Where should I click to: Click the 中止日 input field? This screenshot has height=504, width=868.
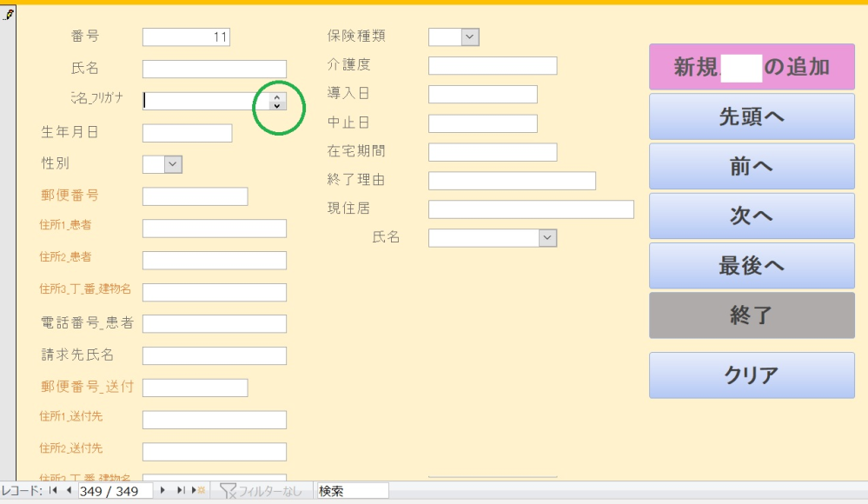483,123
